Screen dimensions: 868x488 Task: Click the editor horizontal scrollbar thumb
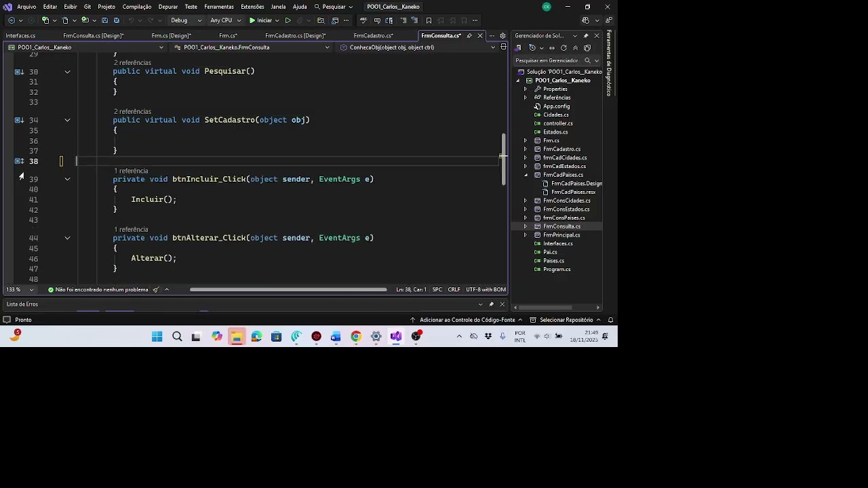288,289
